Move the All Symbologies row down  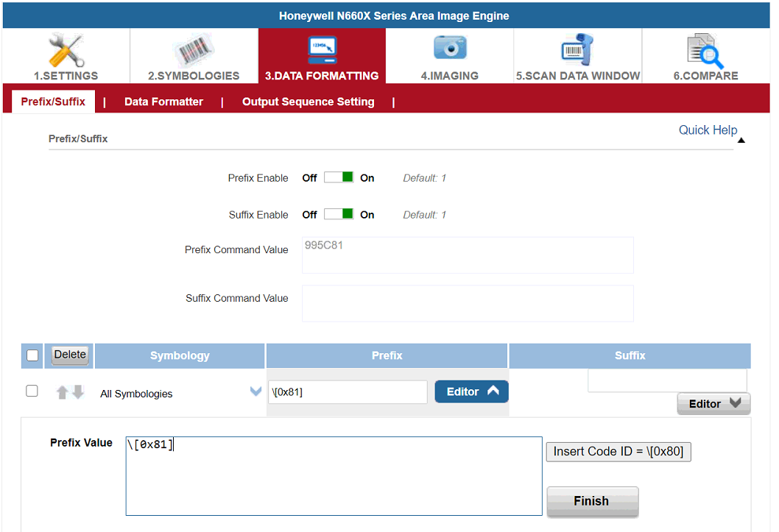pos(78,392)
